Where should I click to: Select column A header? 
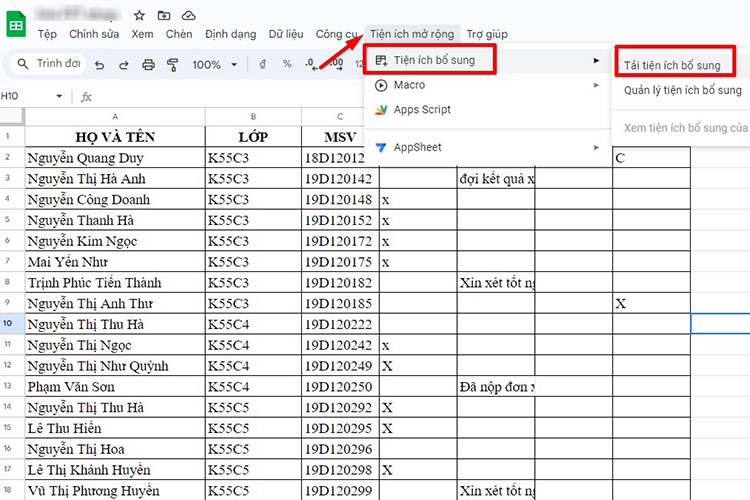(x=115, y=116)
